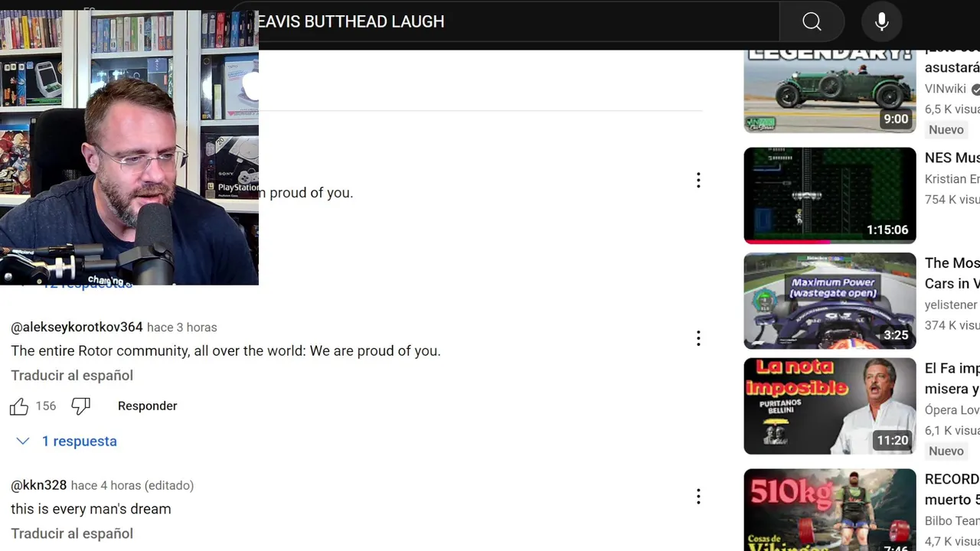Open the Maximum Power F1 video thumbnail
The image size is (980, 551).
830,301
